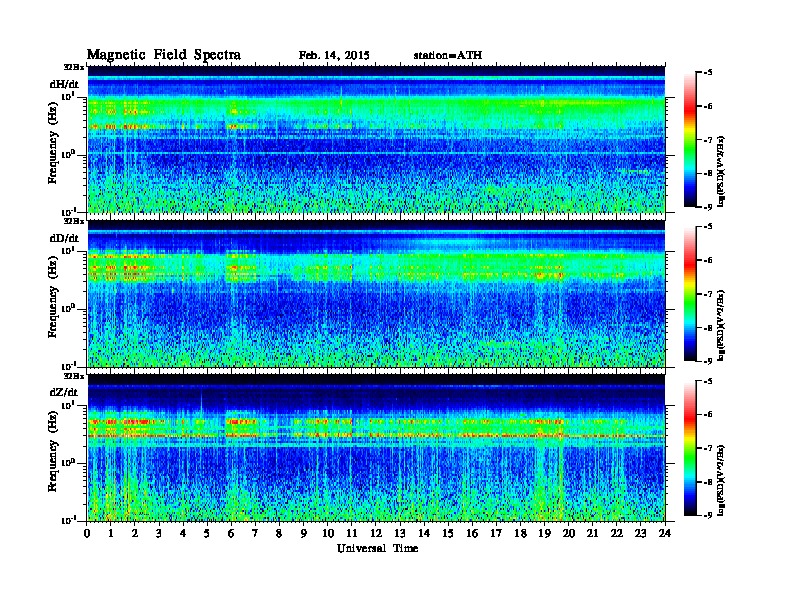Click the -7 value on dD/dt color scale

[708, 294]
